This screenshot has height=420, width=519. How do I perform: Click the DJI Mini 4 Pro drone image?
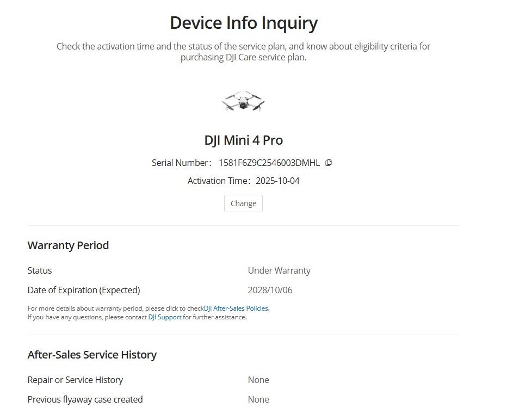click(243, 101)
